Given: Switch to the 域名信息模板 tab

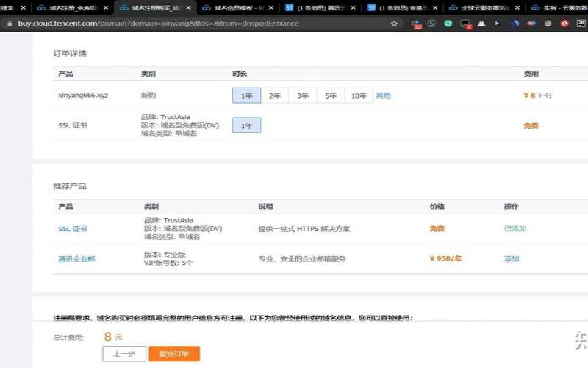Looking at the screenshot, I should (x=236, y=7).
